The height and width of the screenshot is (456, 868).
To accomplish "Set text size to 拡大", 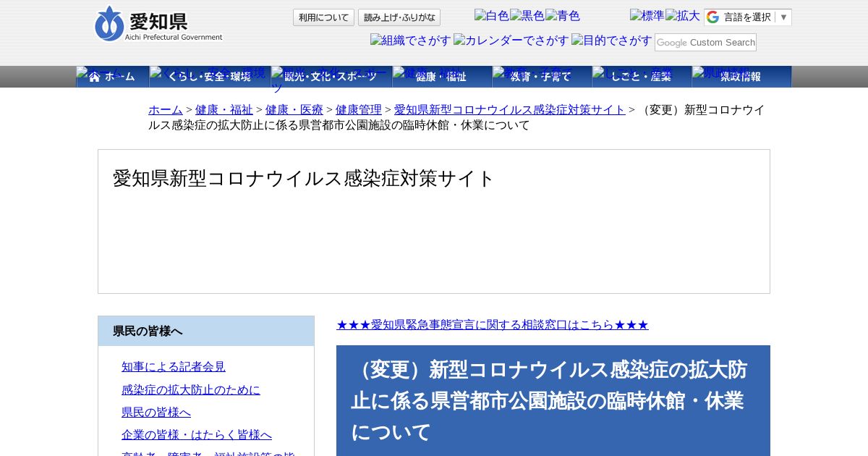I will 683,16.
